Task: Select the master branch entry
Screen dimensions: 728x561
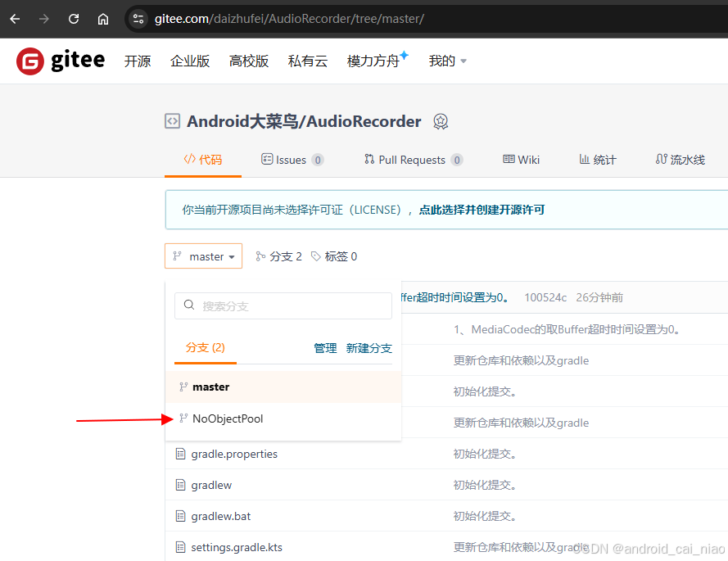Action: point(283,387)
